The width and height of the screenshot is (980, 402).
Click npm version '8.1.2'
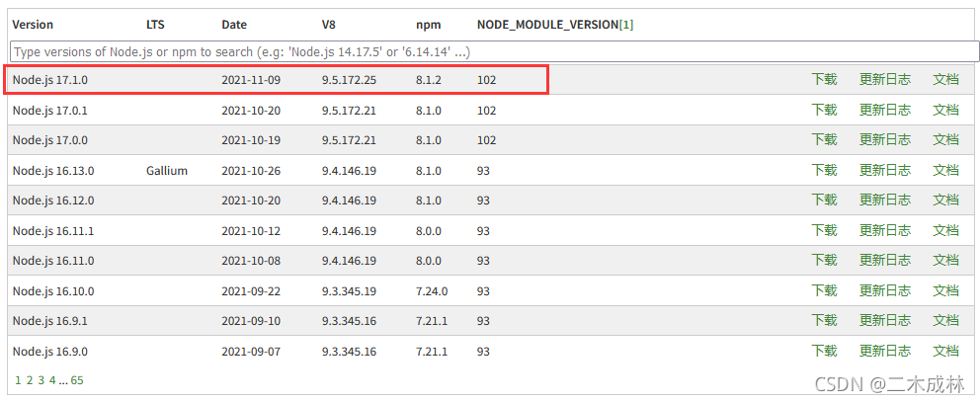pyautogui.click(x=429, y=80)
